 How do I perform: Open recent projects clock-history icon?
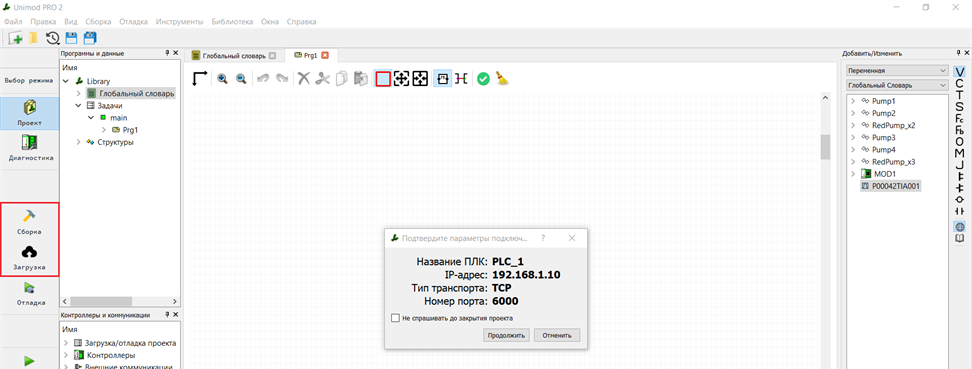(x=53, y=38)
